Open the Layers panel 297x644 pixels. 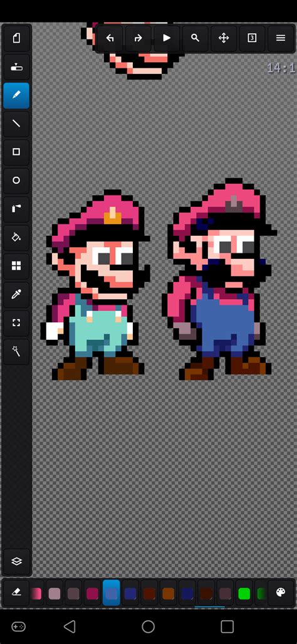(16, 561)
